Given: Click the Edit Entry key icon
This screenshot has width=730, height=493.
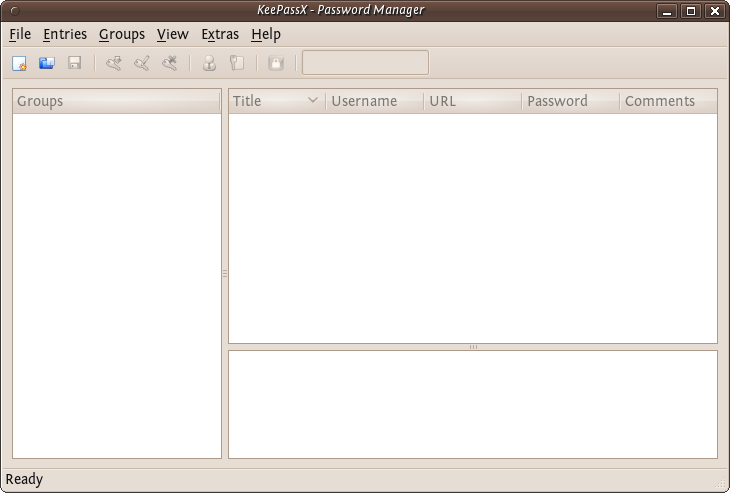Looking at the screenshot, I should click(142, 63).
